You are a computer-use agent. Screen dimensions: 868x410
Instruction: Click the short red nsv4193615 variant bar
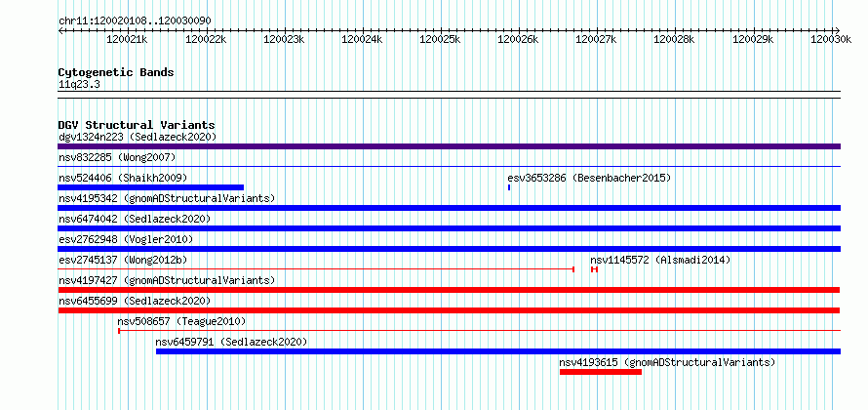(x=601, y=372)
